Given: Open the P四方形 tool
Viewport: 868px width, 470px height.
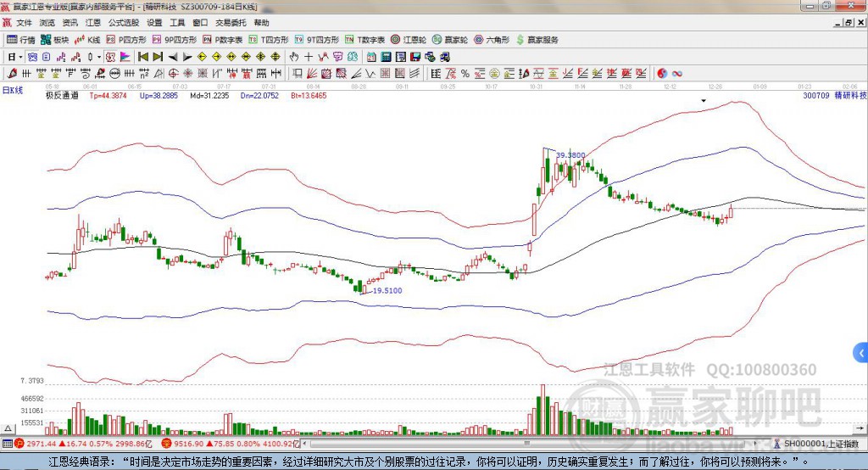Looking at the screenshot, I should [x=126, y=40].
